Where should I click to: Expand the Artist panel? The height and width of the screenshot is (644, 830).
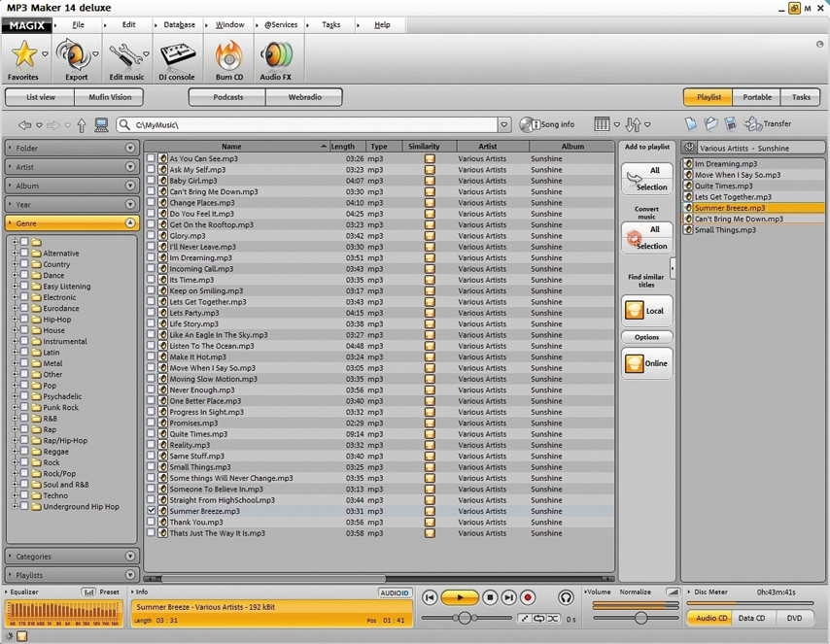pyautogui.click(x=130, y=167)
